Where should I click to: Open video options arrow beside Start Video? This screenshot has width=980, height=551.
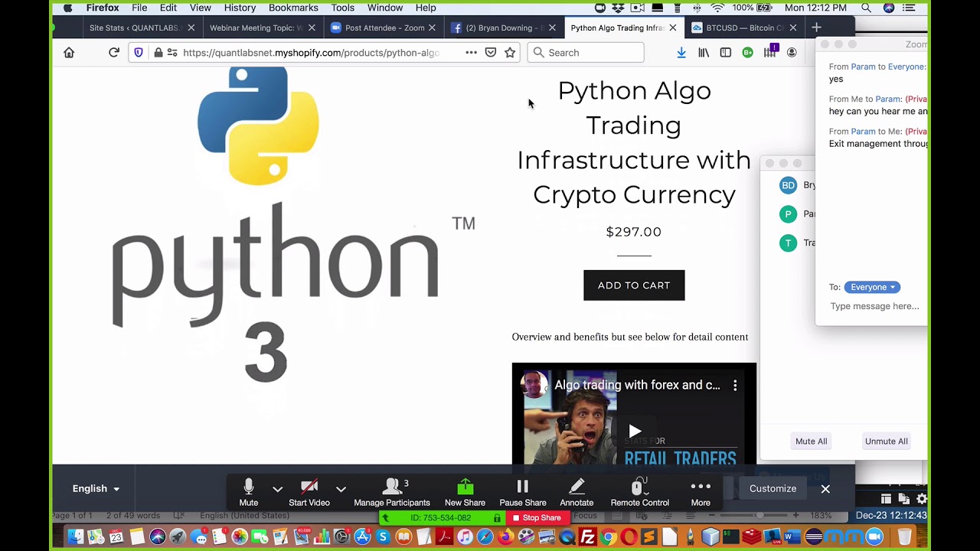[341, 489]
